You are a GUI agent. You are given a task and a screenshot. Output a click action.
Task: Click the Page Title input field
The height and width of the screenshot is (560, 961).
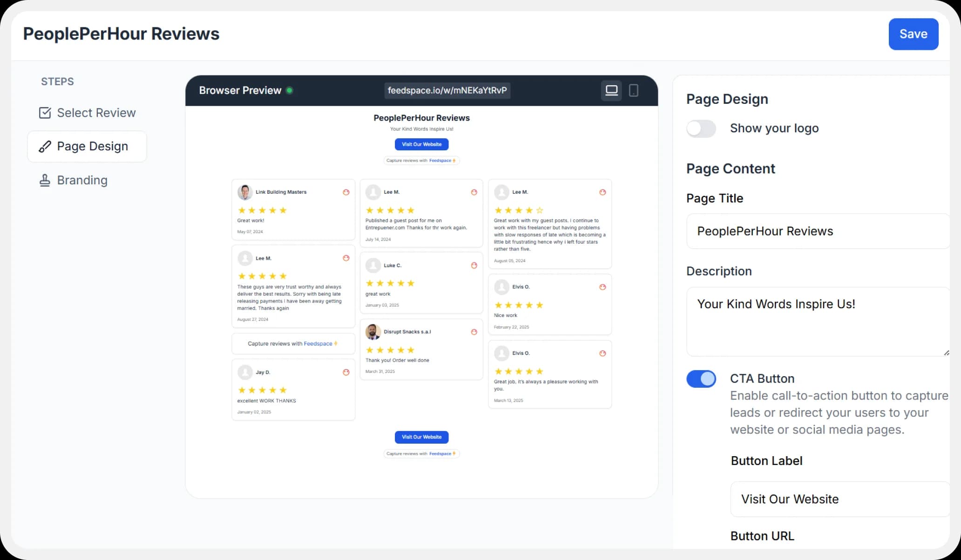point(817,231)
